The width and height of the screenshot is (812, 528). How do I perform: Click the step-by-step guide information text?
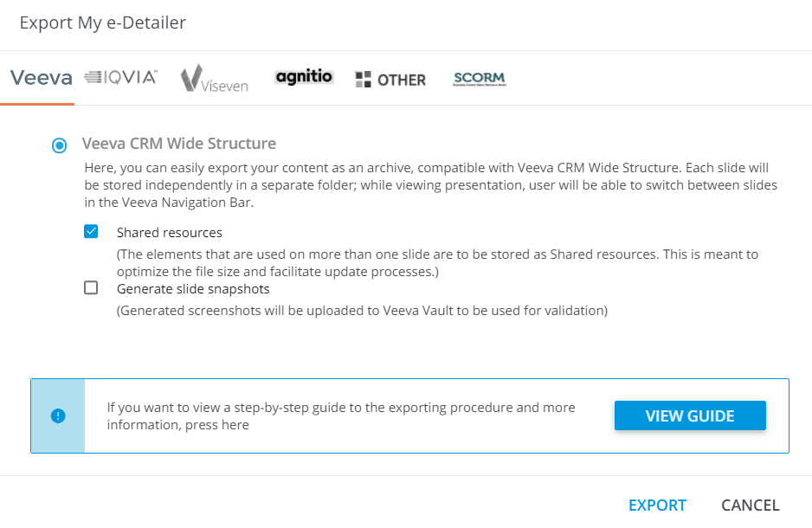click(x=341, y=416)
